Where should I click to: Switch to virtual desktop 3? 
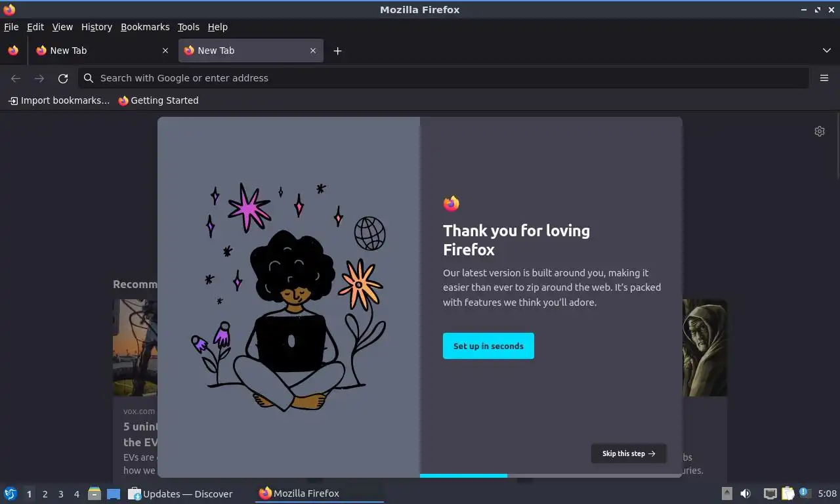pos(60,494)
